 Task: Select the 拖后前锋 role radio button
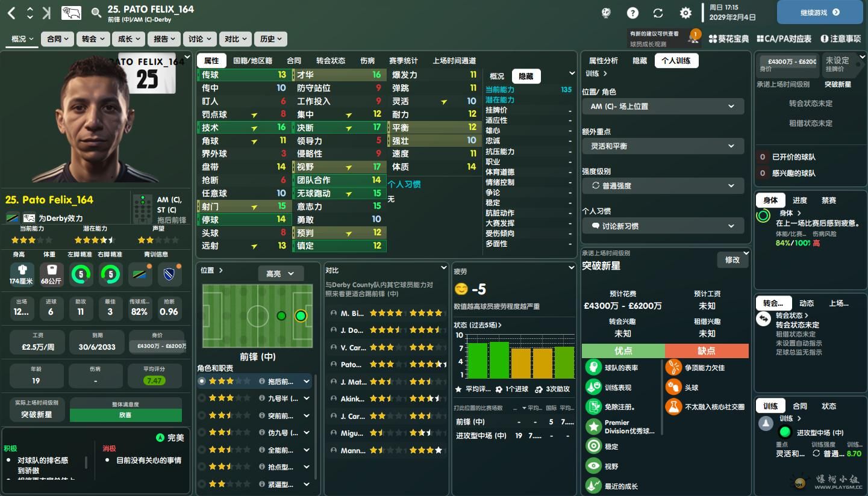pos(202,381)
